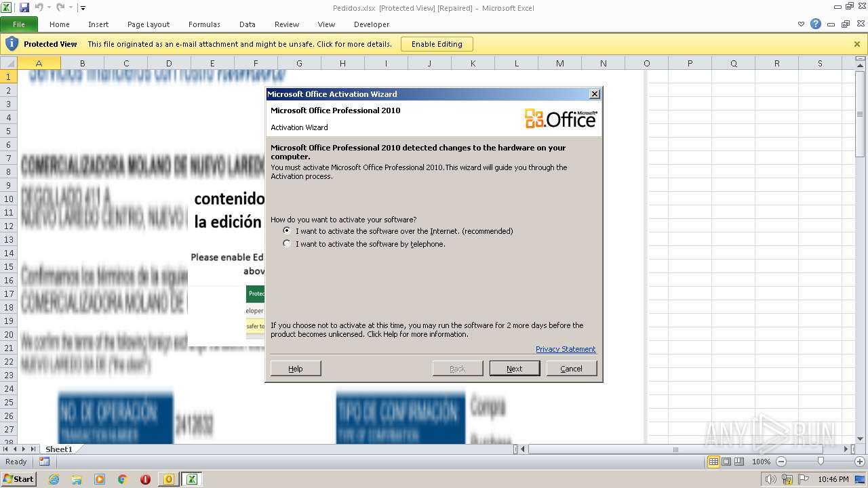Launch Google Chrome from taskbar
The height and width of the screenshot is (488, 868).
[123, 479]
